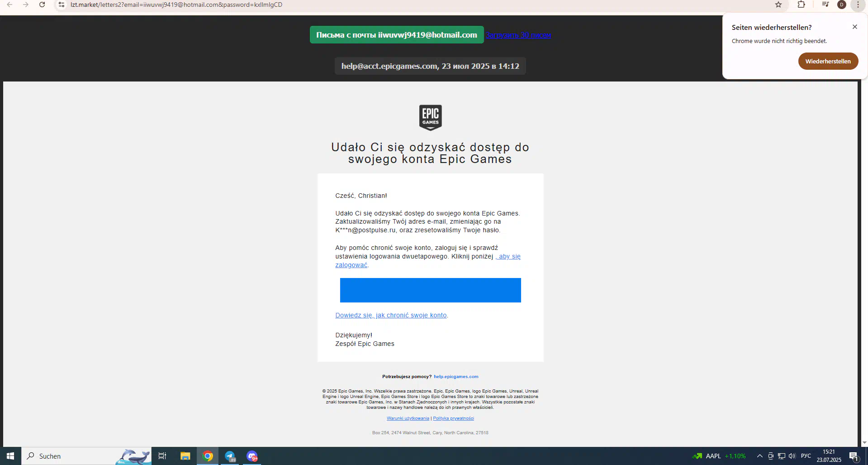Close the Seiten wiederherstellen popup
Image resolution: width=868 pixels, height=465 pixels.
click(855, 27)
